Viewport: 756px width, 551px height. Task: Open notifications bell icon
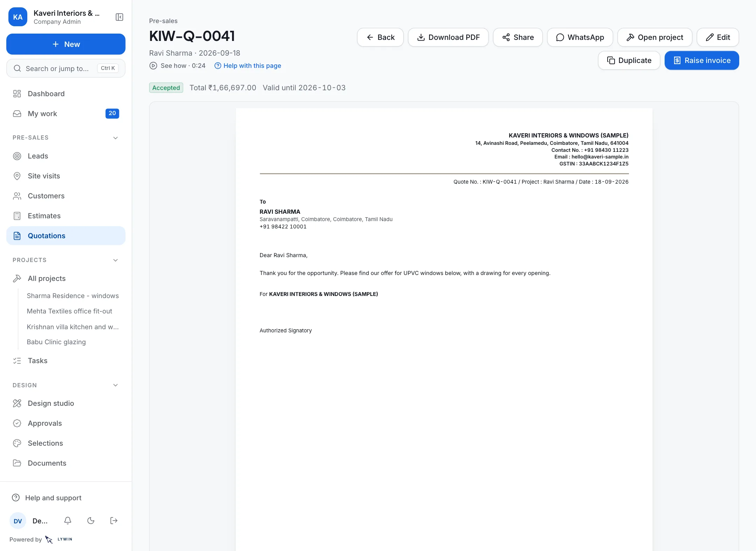[68, 521]
